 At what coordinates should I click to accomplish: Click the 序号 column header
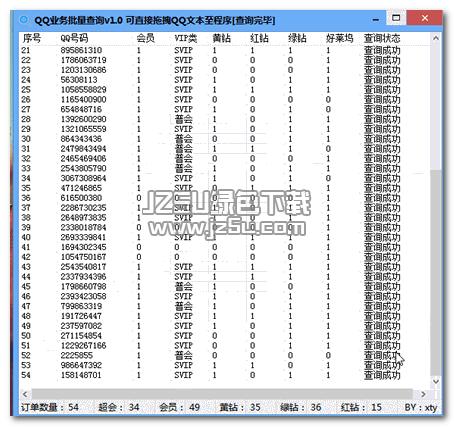(32, 38)
